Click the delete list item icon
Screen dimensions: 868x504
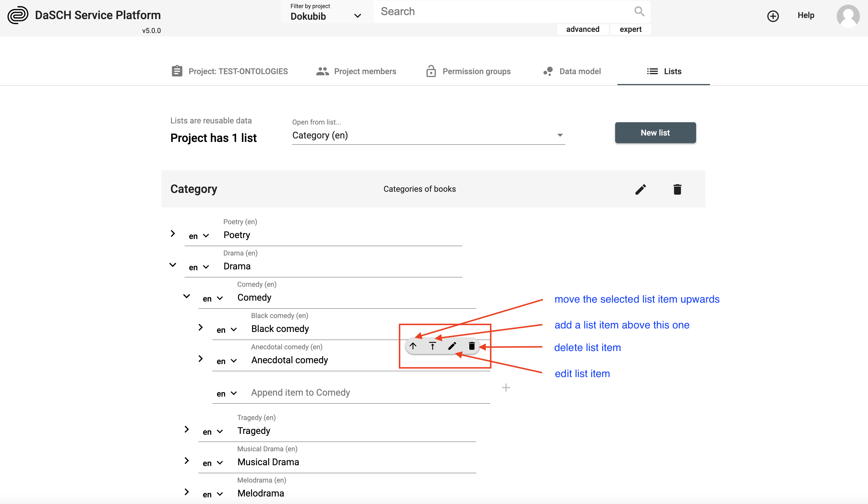click(473, 347)
